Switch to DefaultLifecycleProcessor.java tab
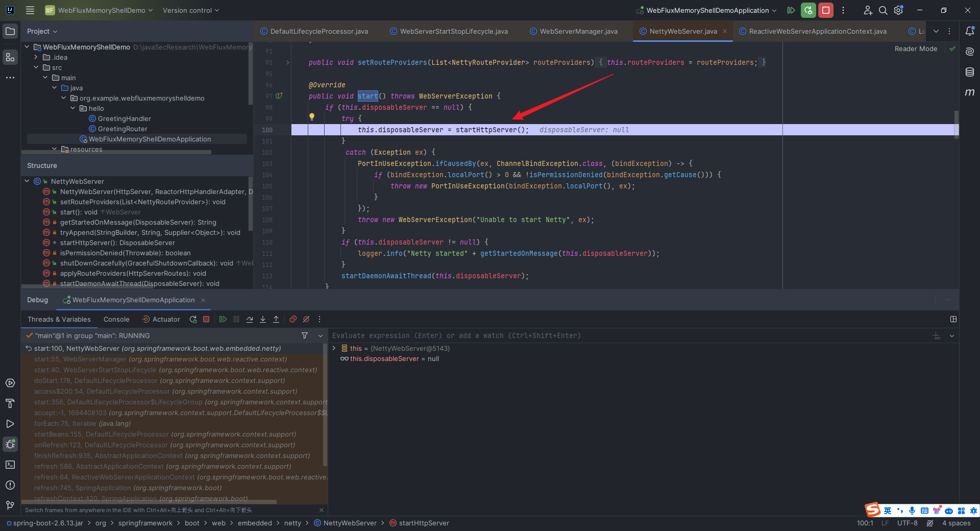The height and width of the screenshot is (531, 980). pos(314,31)
